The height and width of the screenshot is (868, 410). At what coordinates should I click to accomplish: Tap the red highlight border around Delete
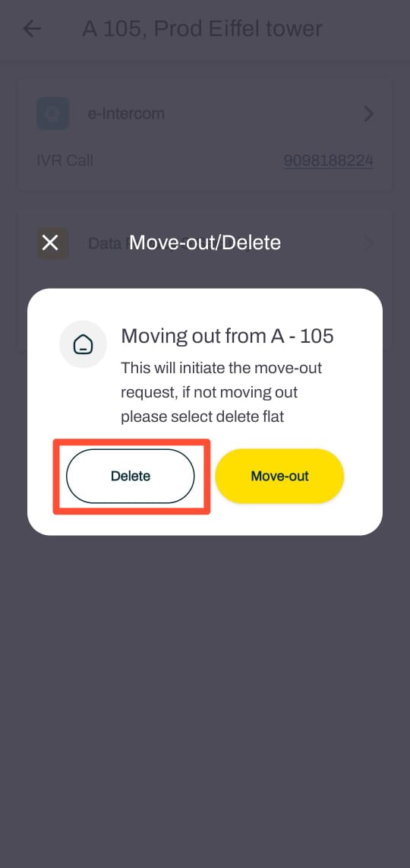coord(131,441)
